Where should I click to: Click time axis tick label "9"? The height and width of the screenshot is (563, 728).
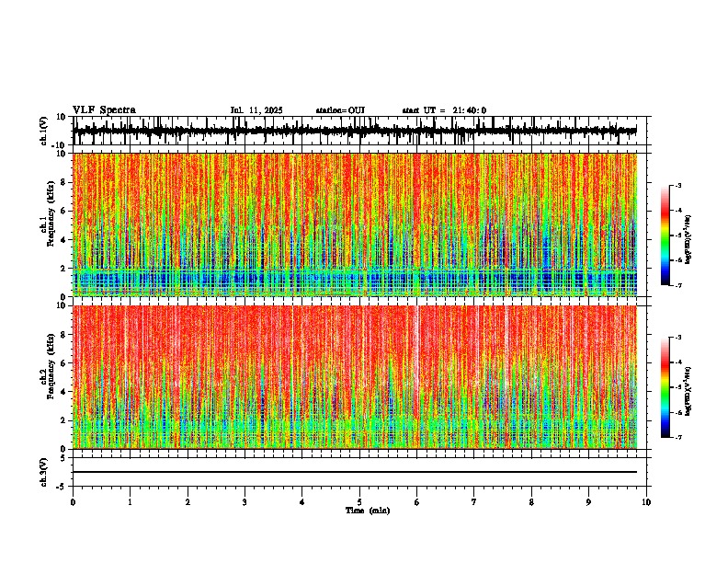tap(588, 502)
